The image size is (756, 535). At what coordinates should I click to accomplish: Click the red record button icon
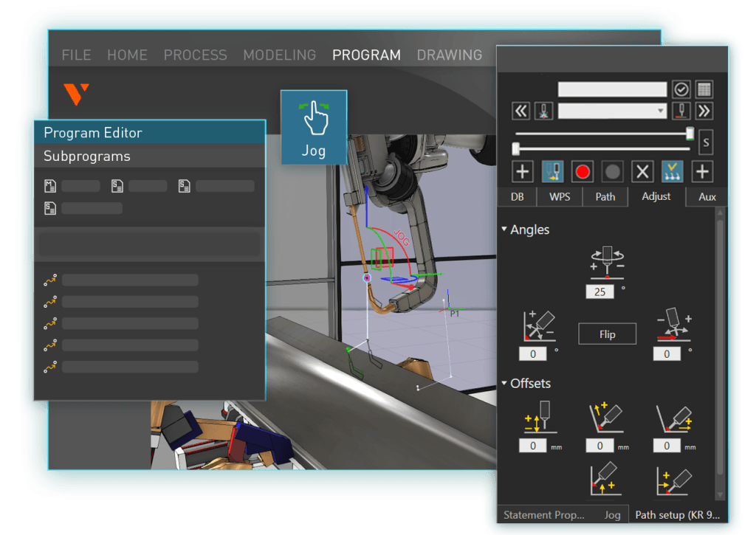[x=583, y=172]
